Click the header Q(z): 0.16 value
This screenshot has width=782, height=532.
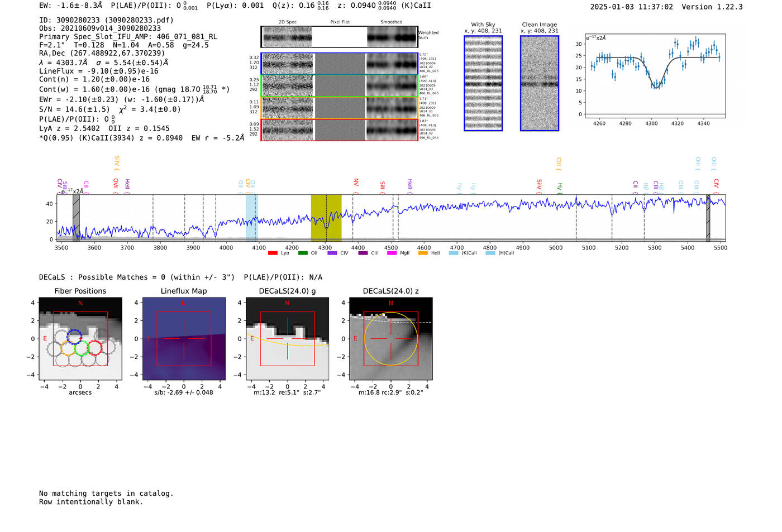coord(301,6)
